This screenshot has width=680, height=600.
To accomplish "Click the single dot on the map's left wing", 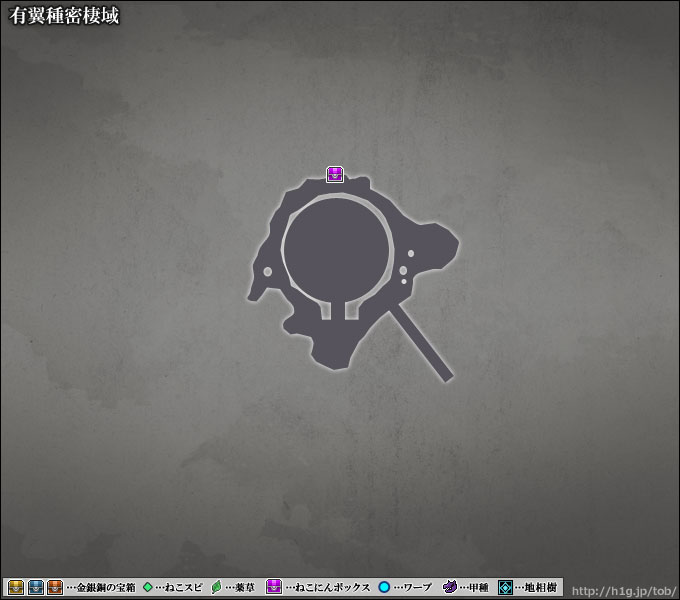I will click(x=267, y=272).
